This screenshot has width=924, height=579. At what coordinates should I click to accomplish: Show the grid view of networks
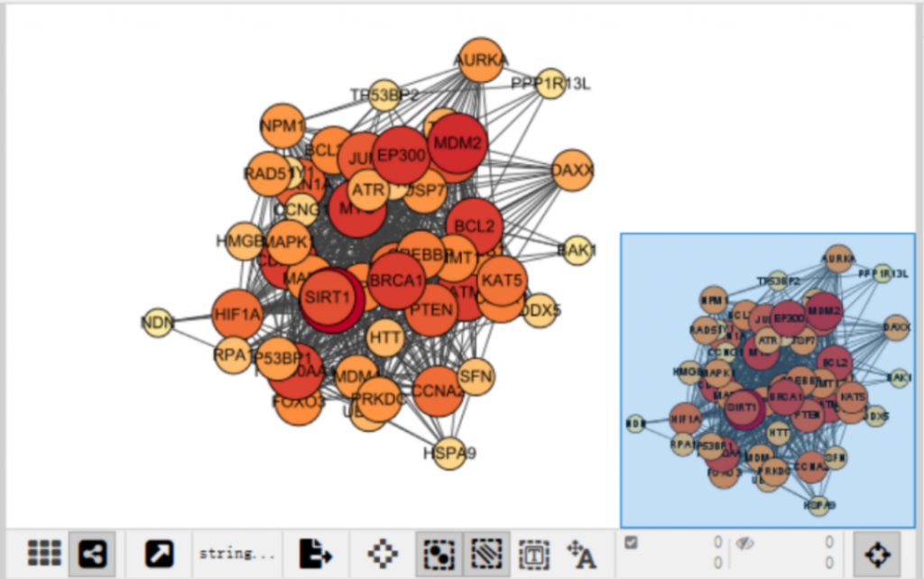click(x=44, y=553)
